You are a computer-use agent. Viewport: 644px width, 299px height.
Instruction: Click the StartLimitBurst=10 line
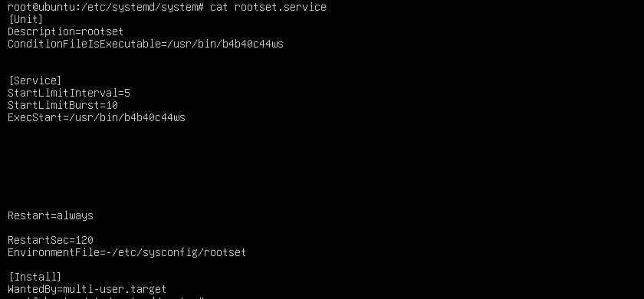click(x=63, y=105)
